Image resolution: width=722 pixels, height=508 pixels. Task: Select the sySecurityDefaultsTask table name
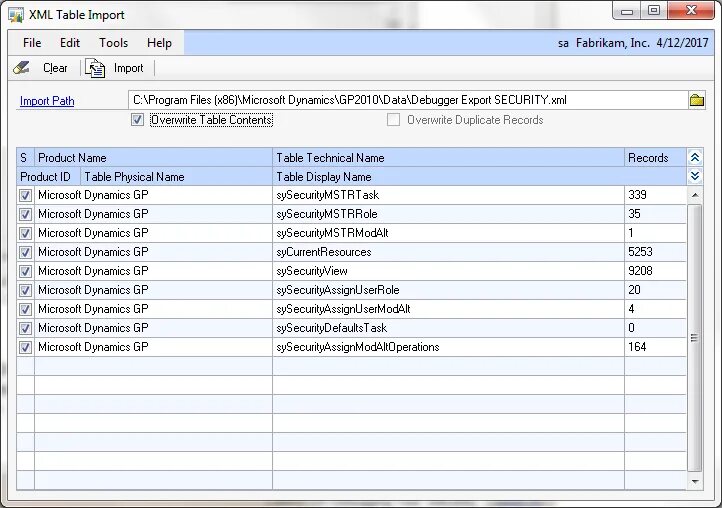pos(332,328)
